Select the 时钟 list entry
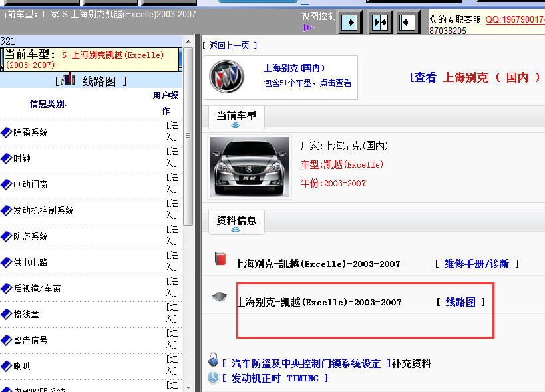This screenshot has height=392, width=545. pos(22,158)
